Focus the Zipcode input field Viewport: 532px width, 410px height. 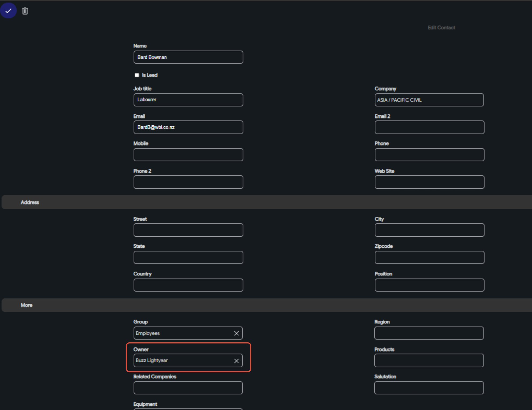[429, 258]
